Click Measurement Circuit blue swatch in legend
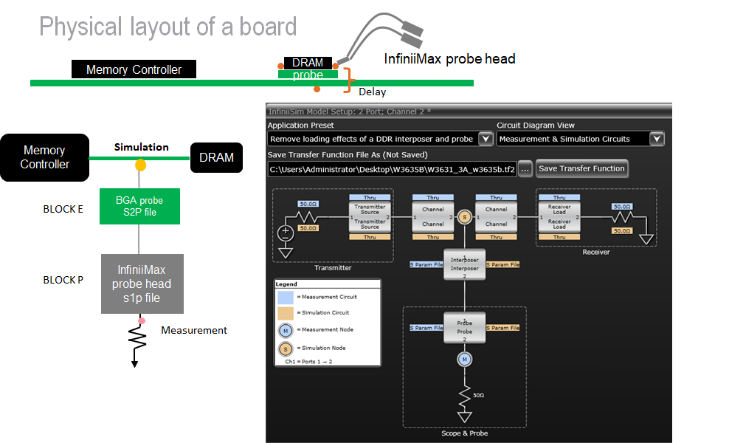The image size is (729, 443). (285, 297)
